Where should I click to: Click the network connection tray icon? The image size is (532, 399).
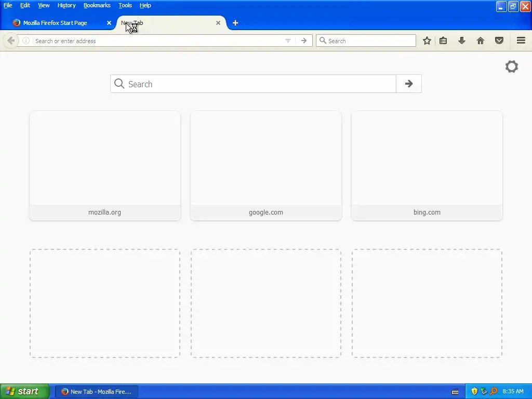484,391
